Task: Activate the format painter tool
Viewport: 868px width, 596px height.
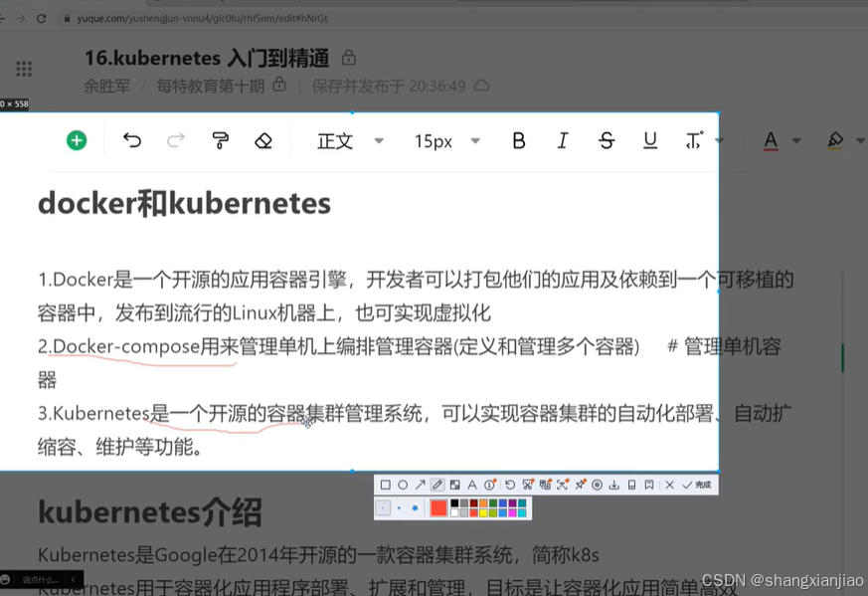Action: pos(221,140)
